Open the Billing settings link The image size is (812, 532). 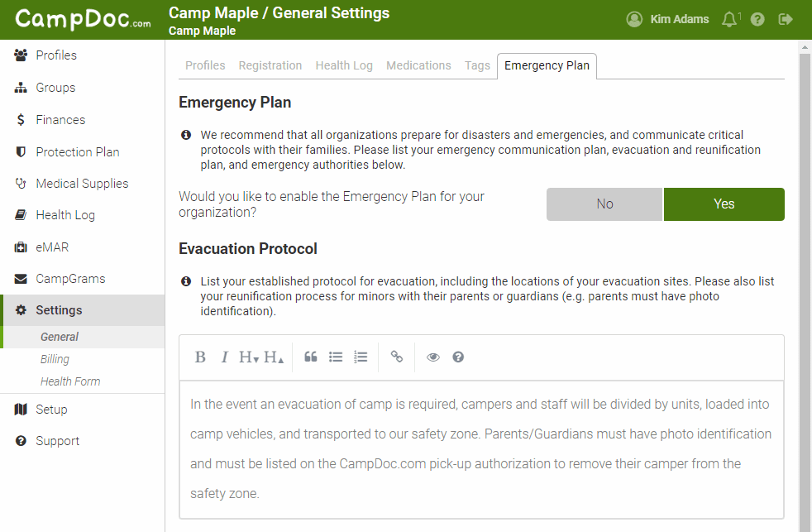click(55, 359)
